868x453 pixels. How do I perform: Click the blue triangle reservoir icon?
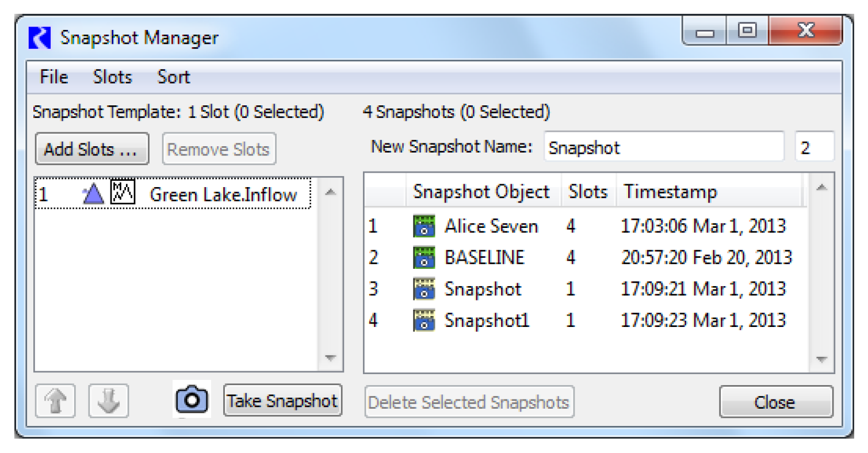coord(93,195)
